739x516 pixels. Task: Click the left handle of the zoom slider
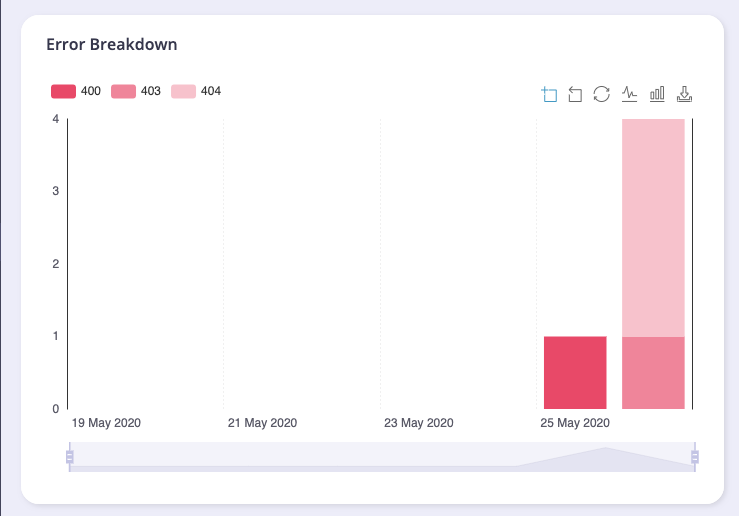pyautogui.click(x=69, y=457)
